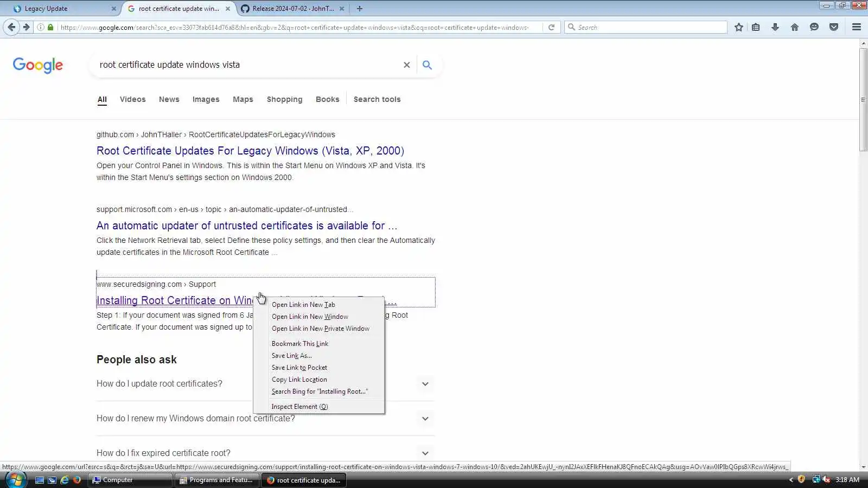Select the All search category
The image size is (868, 488).
click(102, 99)
